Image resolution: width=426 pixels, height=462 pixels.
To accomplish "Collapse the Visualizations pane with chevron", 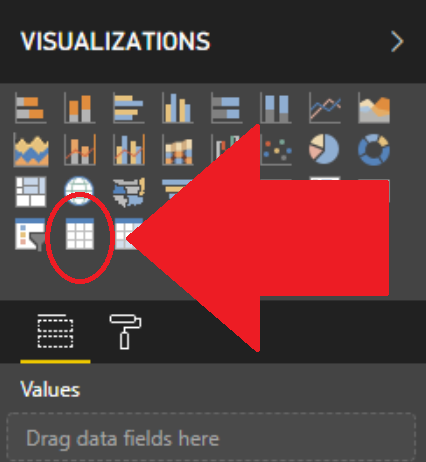I will click(x=397, y=42).
